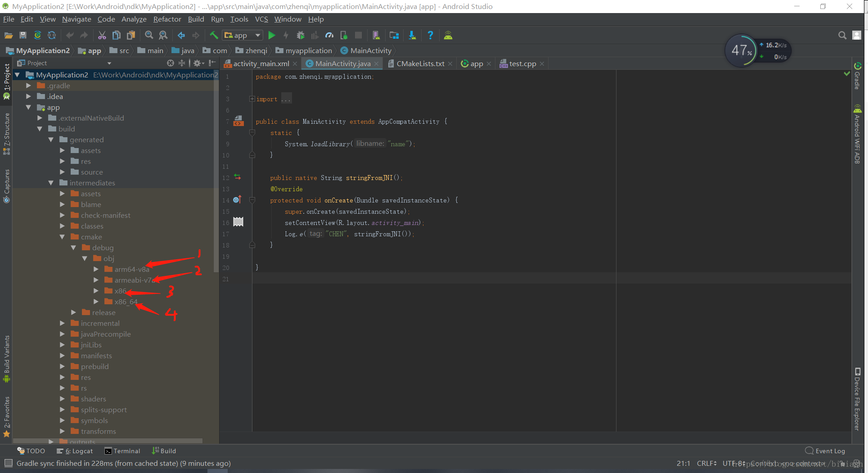Image resolution: width=868 pixels, height=473 pixels.
Task: Close the MainActivity.java tab
Action: coord(377,64)
